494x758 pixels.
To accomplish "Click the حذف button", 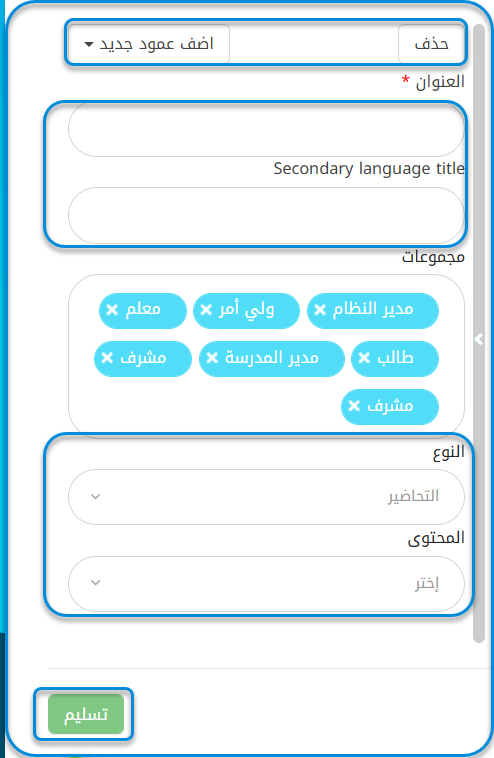I will click(431, 44).
